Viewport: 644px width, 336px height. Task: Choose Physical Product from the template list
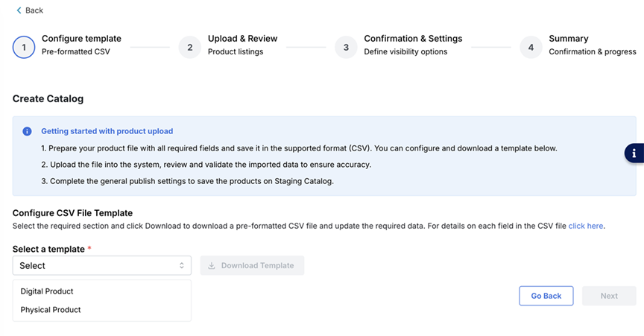(51, 309)
